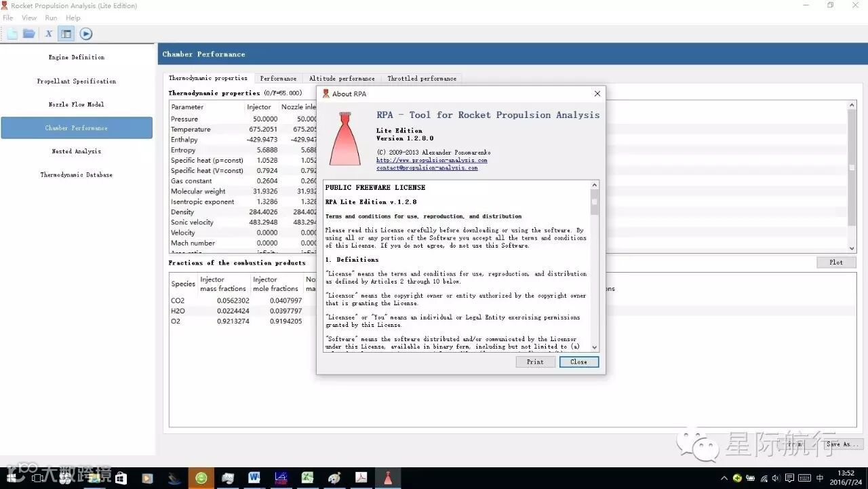The height and width of the screenshot is (489, 868).
Task: Switch to the Thermodynamic properties tab
Action: [208, 78]
